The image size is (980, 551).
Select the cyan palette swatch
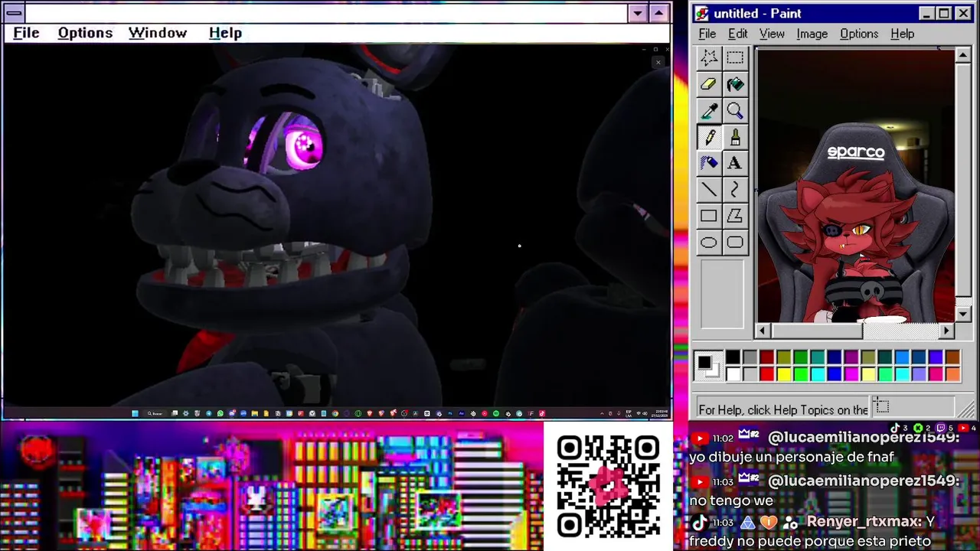click(x=817, y=373)
